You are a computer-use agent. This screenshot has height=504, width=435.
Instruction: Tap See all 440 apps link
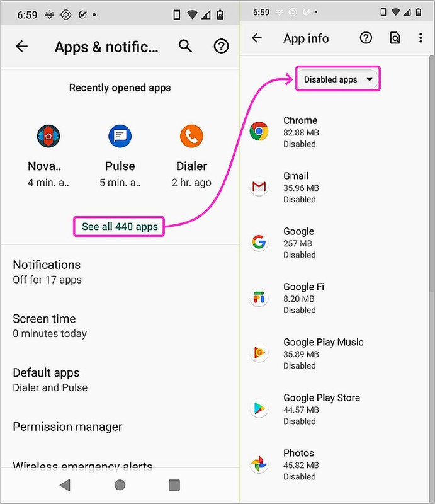pos(119,227)
